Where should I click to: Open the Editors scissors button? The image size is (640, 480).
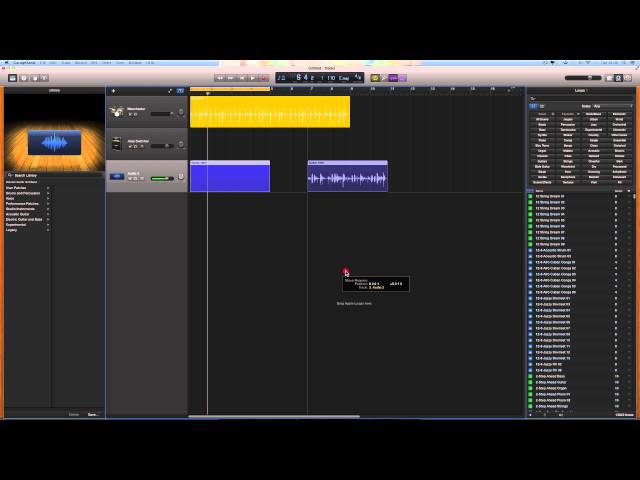(44, 78)
